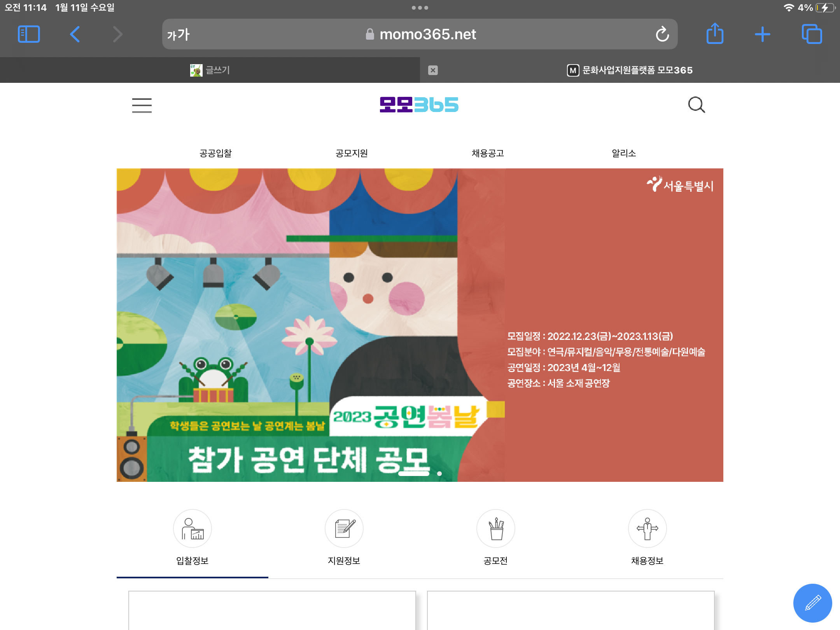Select the 입찰정보 tab label
Viewport: 840px width, 630px height.
point(192,560)
